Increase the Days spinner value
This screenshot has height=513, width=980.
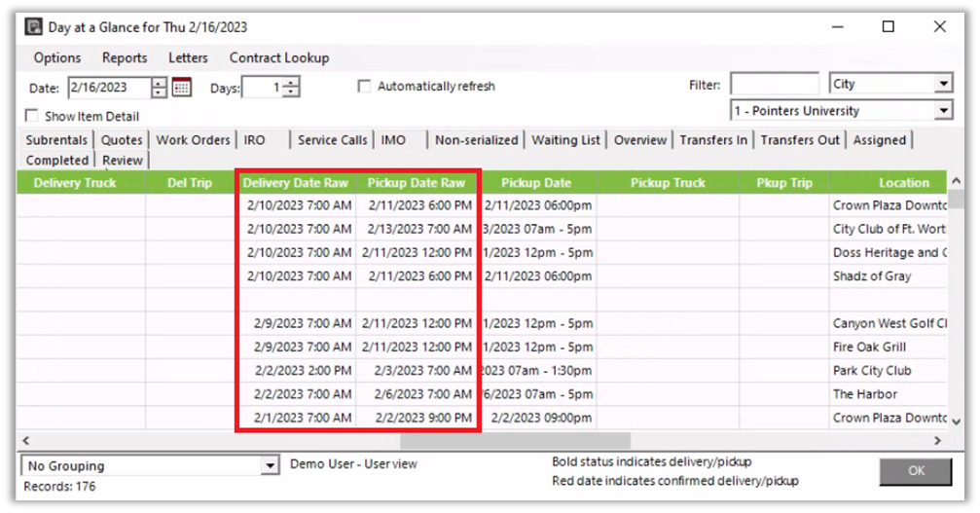291,83
